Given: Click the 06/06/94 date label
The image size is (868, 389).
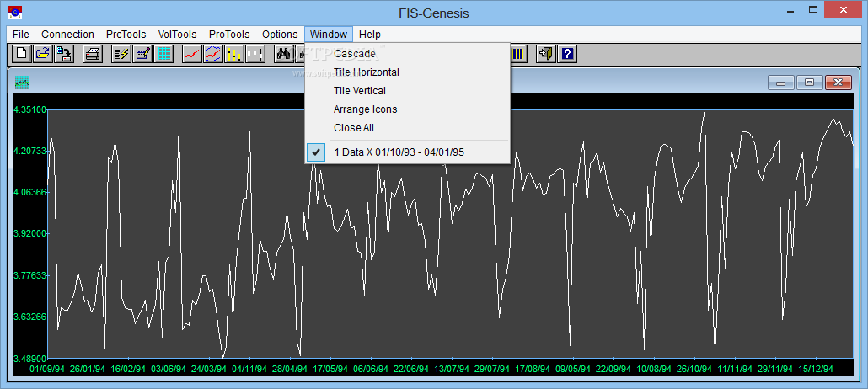Looking at the screenshot, I should [371, 369].
